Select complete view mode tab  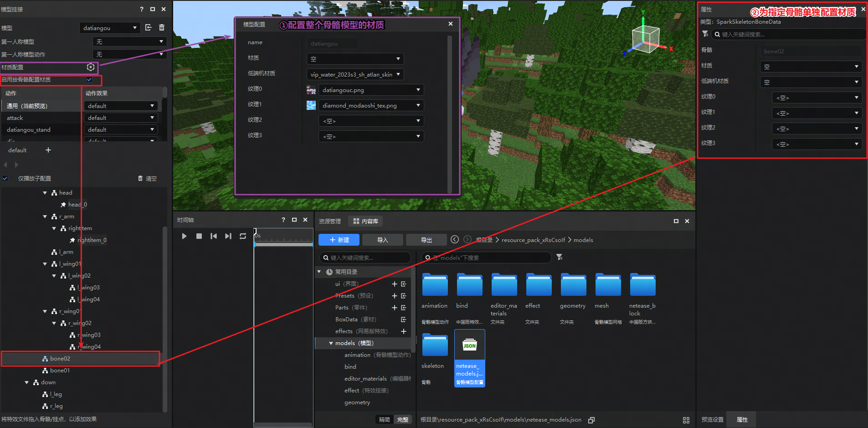point(403,420)
